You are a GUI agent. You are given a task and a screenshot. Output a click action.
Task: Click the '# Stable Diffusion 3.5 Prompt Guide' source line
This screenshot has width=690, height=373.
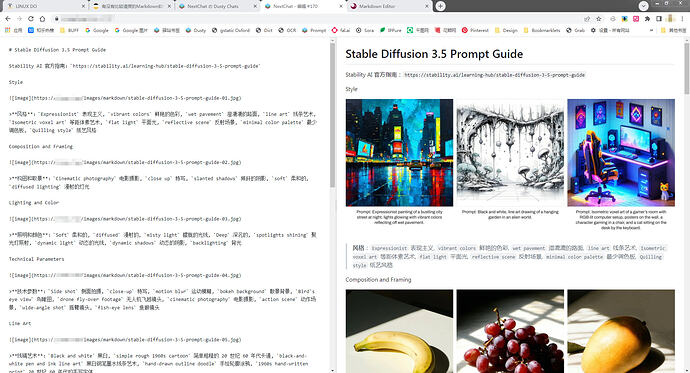click(x=57, y=50)
